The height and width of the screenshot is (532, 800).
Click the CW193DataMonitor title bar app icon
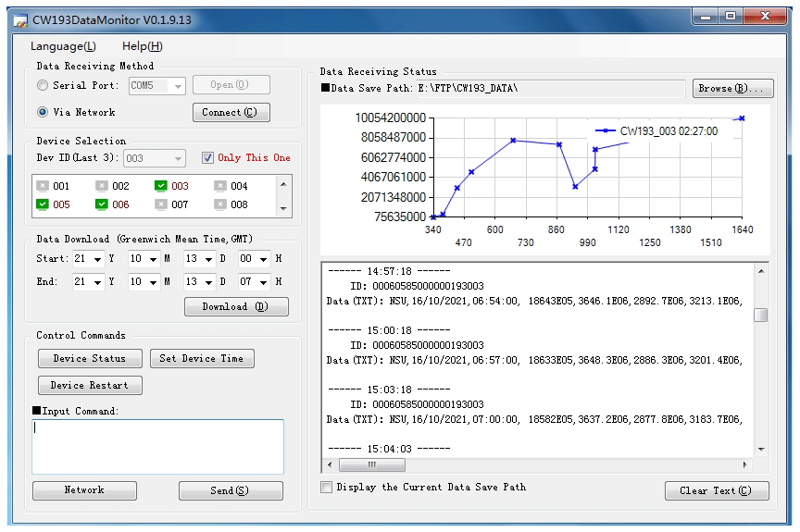(x=19, y=18)
